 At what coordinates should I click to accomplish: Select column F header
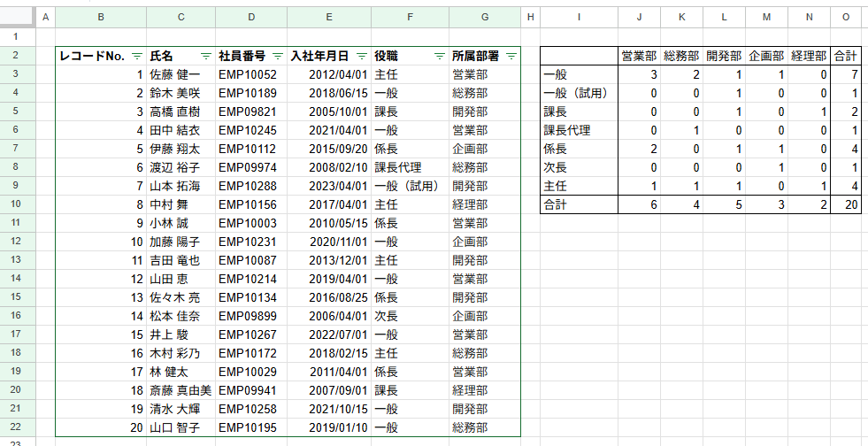coord(410,17)
